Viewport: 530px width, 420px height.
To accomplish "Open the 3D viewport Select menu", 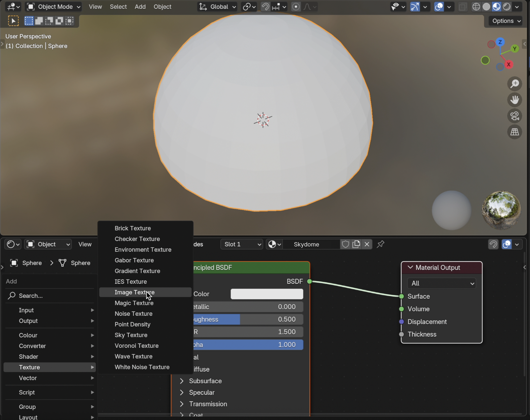I will [x=118, y=7].
